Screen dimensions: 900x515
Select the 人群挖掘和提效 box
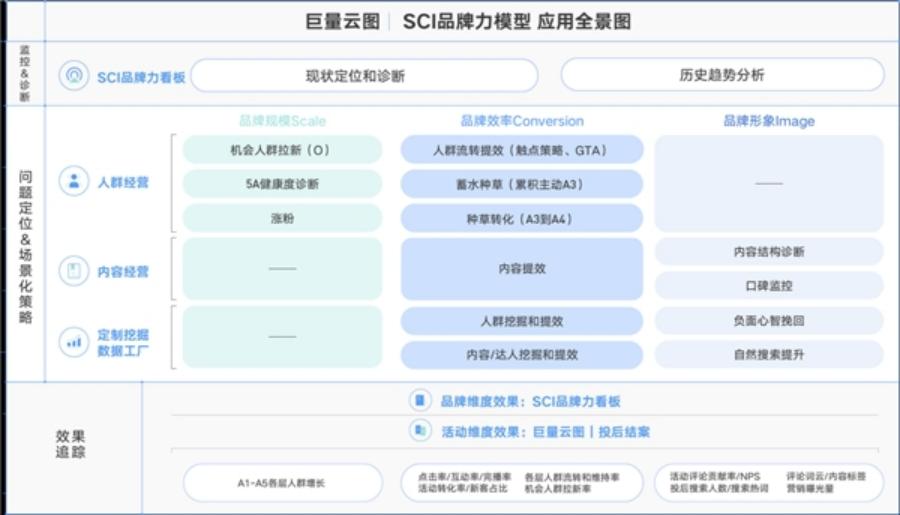coord(522,321)
